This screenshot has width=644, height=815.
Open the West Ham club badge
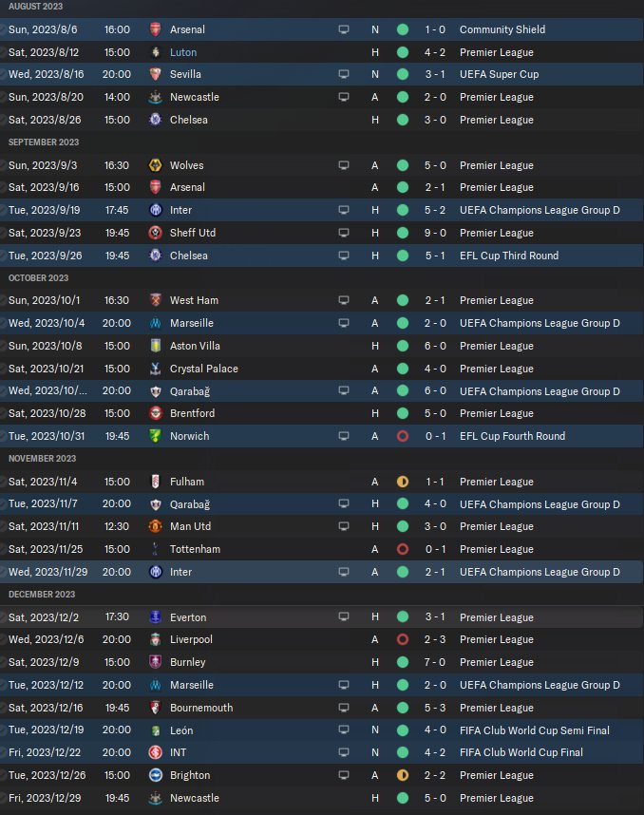pos(155,300)
